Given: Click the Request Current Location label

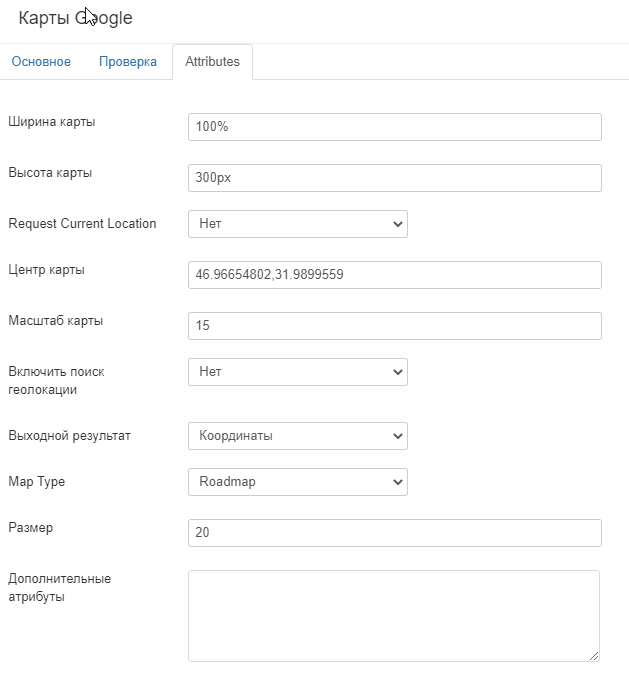Looking at the screenshot, I should click(x=82, y=224).
